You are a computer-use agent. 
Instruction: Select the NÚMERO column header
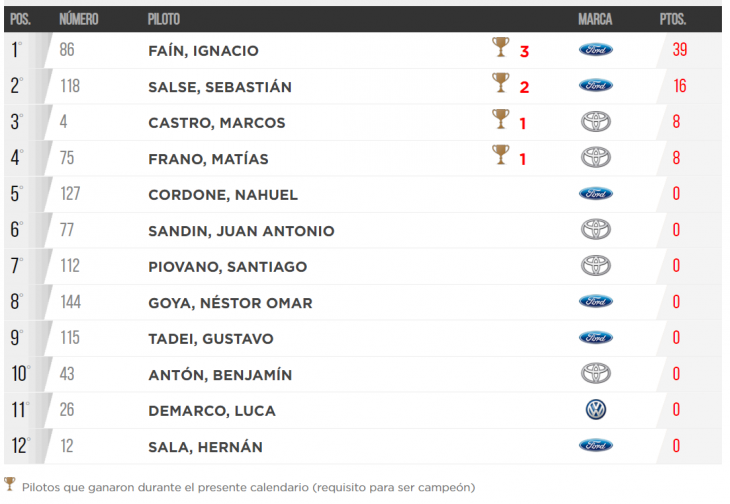79,19
